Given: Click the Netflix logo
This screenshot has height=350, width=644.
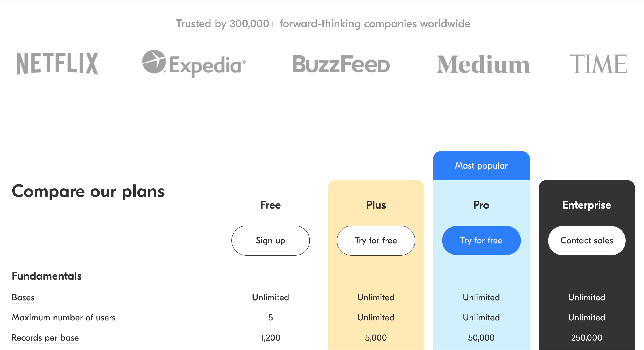Looking at the screenshot, I should (x=57, y=63).
